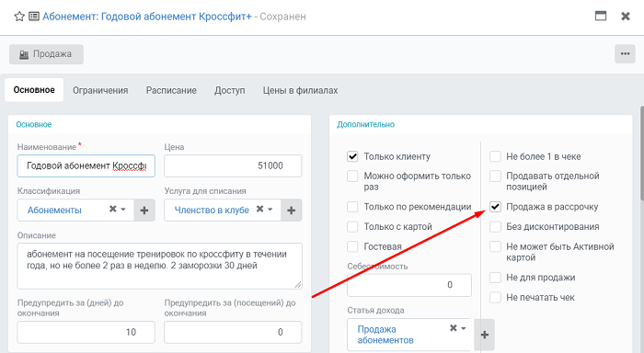The image size is (644, 353).
Task: Click the Дополнительно section header
Action: (365, 124)
